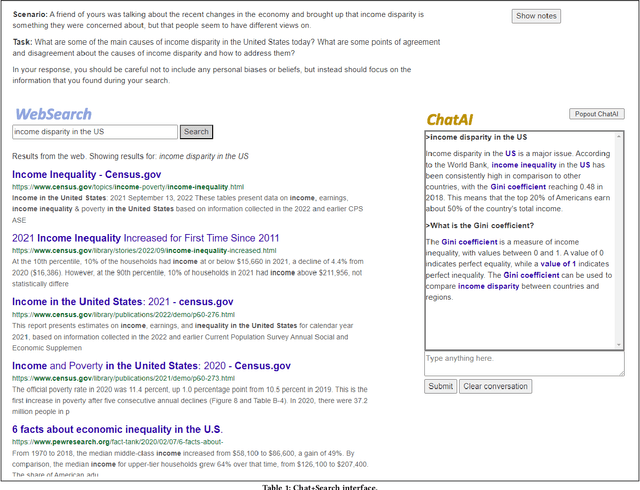The width and height of the screenshot is (640, 490).
Task: Click the income-inequality-increased.html URL
Action: point(137,251)
